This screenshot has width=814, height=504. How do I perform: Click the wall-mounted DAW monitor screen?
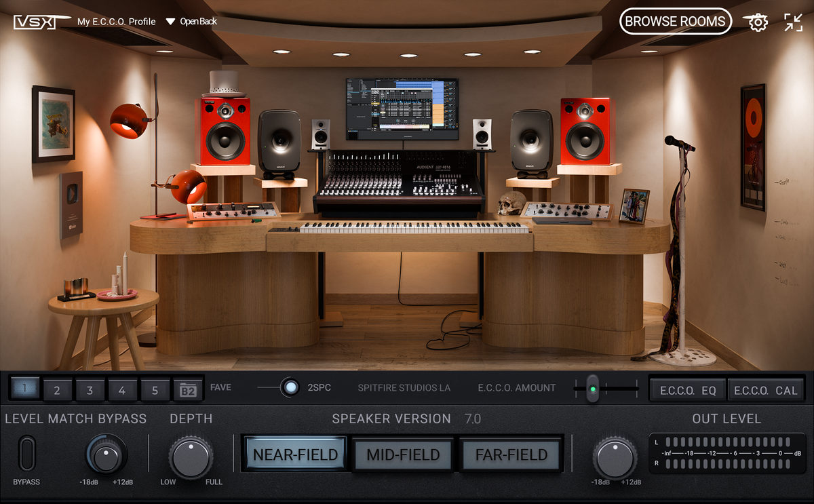[x=402, y=109]
